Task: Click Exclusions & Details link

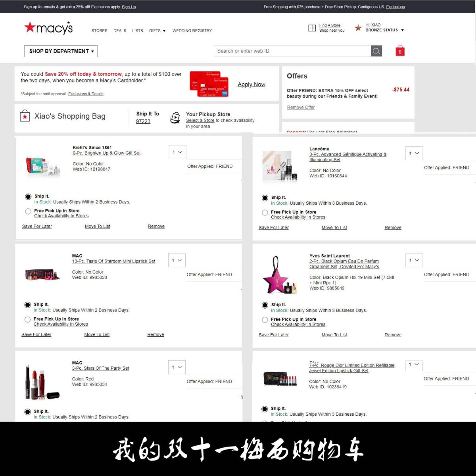Action: [86, 94]
